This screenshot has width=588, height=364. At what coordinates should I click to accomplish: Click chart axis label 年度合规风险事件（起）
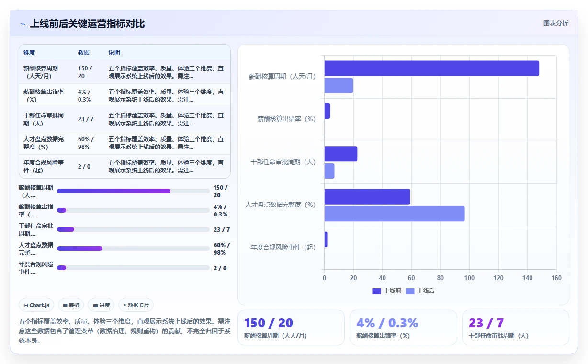click(x=283, y=247)
